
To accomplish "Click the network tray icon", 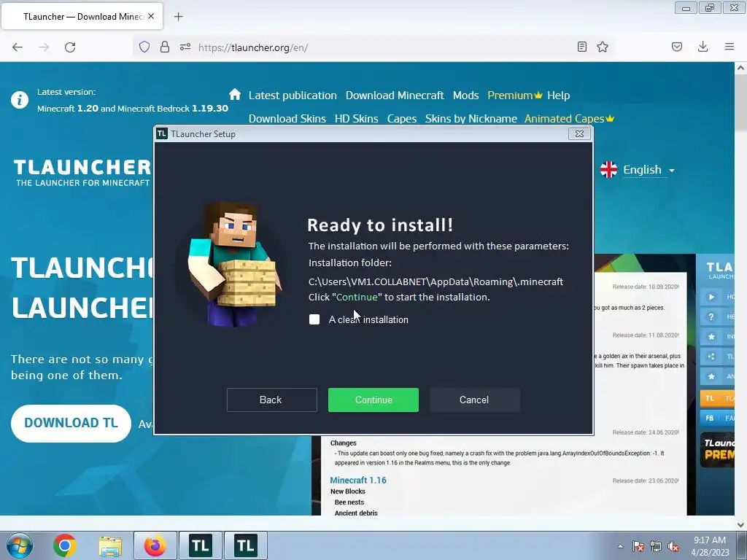I will coord(656,547).
